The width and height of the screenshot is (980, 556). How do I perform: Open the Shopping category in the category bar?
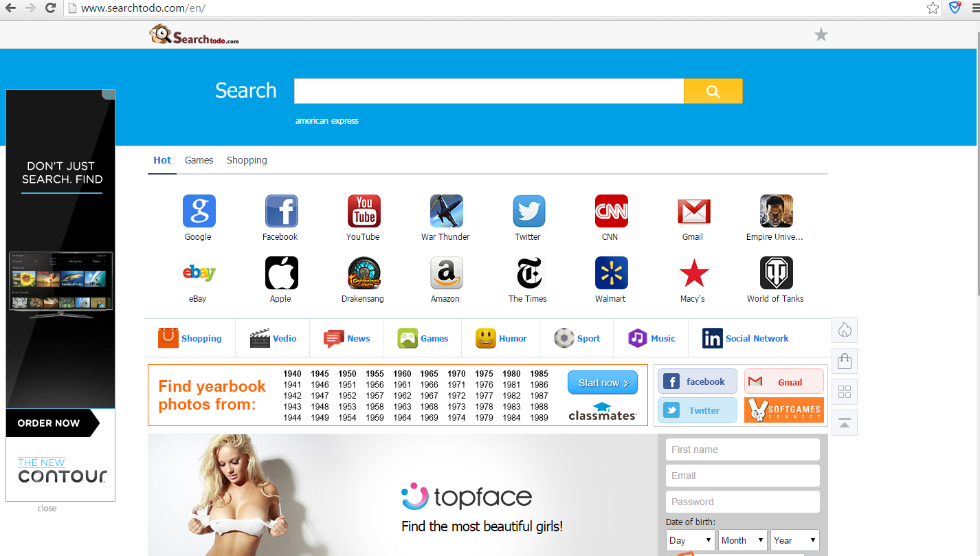[x=190, y=338]
